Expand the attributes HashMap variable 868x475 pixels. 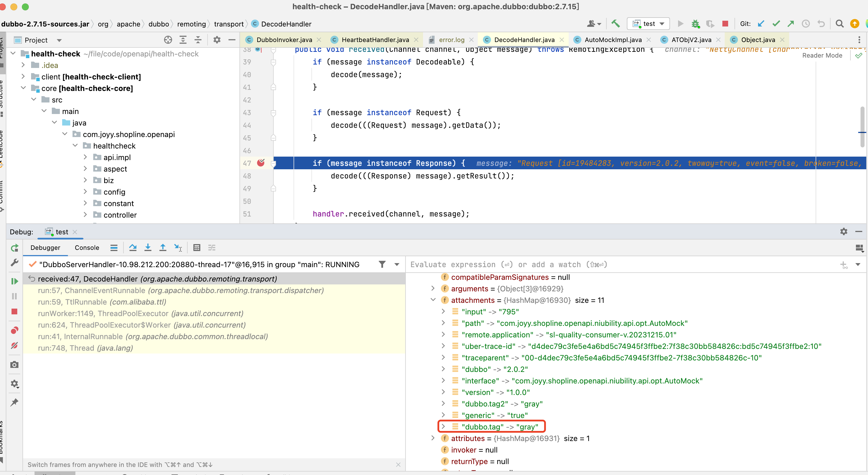(433, 438)
